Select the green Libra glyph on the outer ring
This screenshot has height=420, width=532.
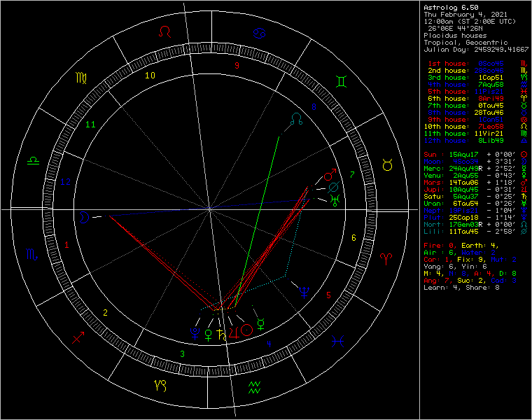click(34, 161)
